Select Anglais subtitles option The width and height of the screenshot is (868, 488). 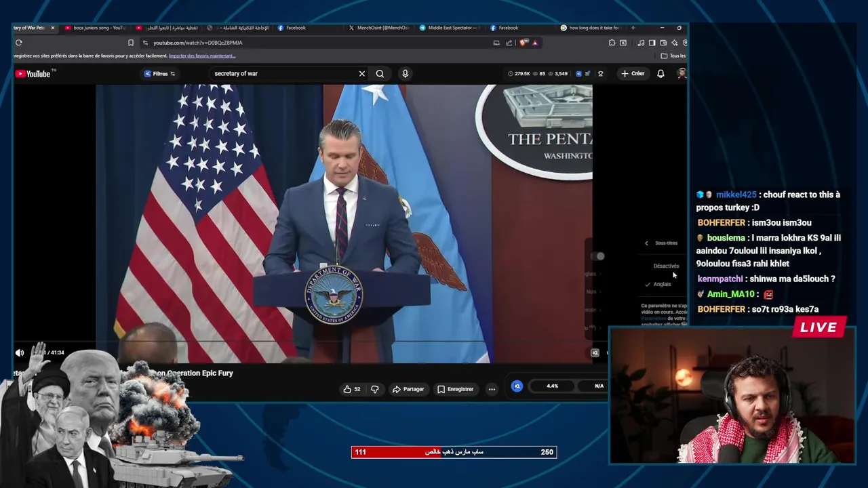pos(662,284)
